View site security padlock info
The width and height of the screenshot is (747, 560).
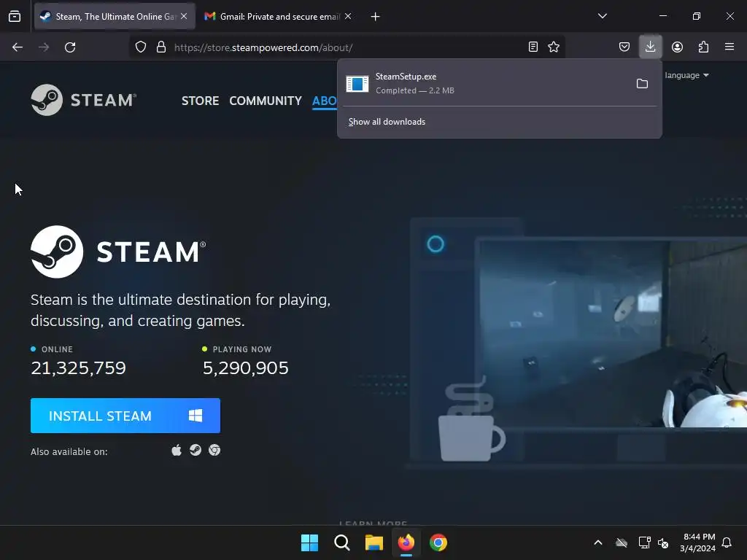161,47
